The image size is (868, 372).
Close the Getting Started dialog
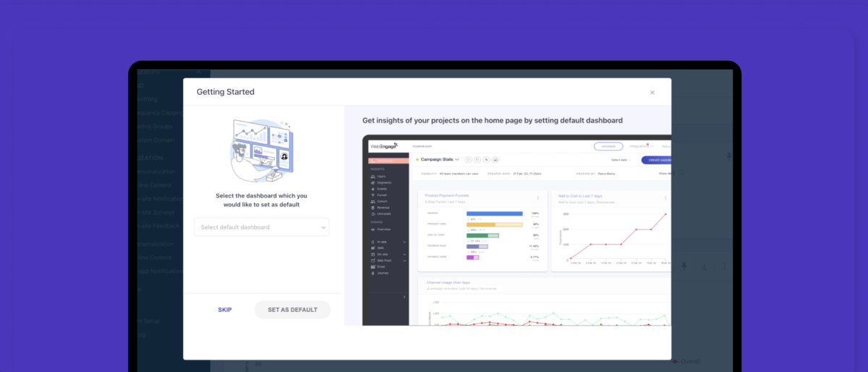click(652, 93)
